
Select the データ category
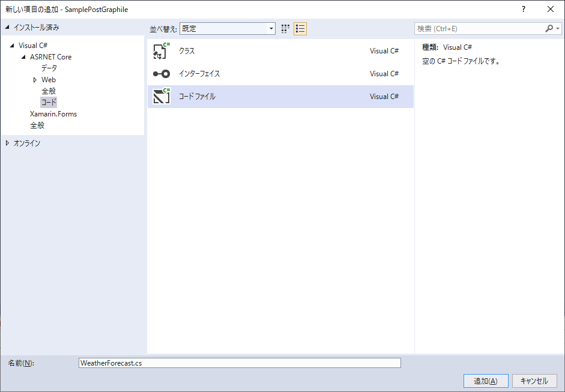click(49, 68)
